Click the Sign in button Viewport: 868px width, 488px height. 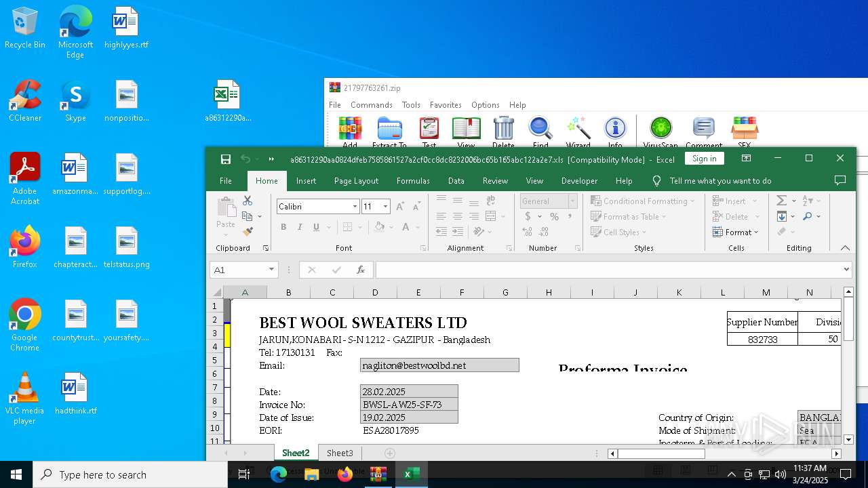(705, 159)
